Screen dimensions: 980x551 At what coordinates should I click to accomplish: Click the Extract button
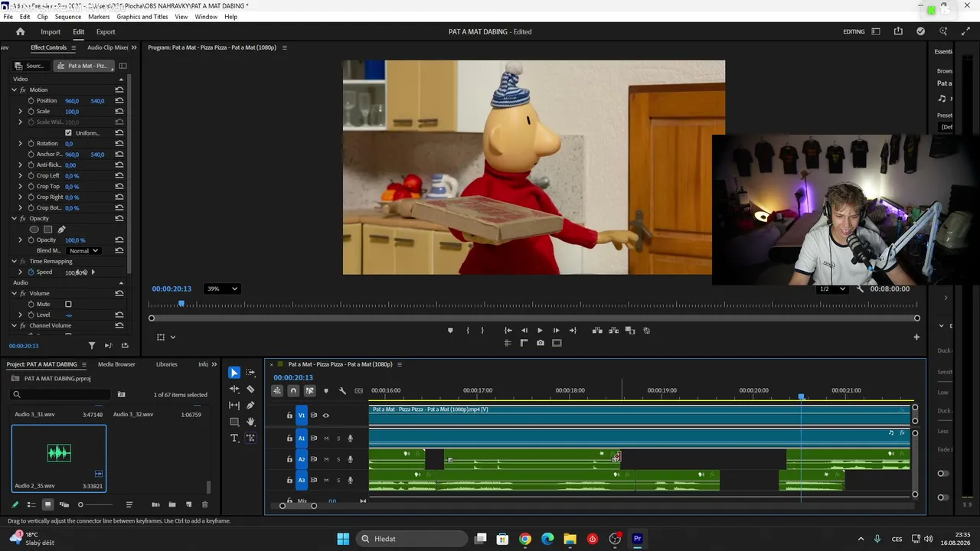614,331
